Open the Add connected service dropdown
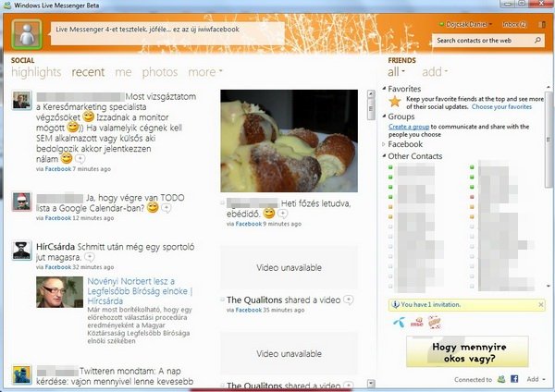555x392 pixels. click(536, 379)
